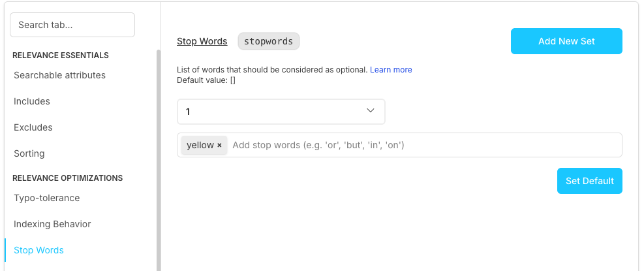This screenshot has width=644, height=271.
Task: Click the Add stop words text field
Action: pyautogui.click(x=424, y=145)
